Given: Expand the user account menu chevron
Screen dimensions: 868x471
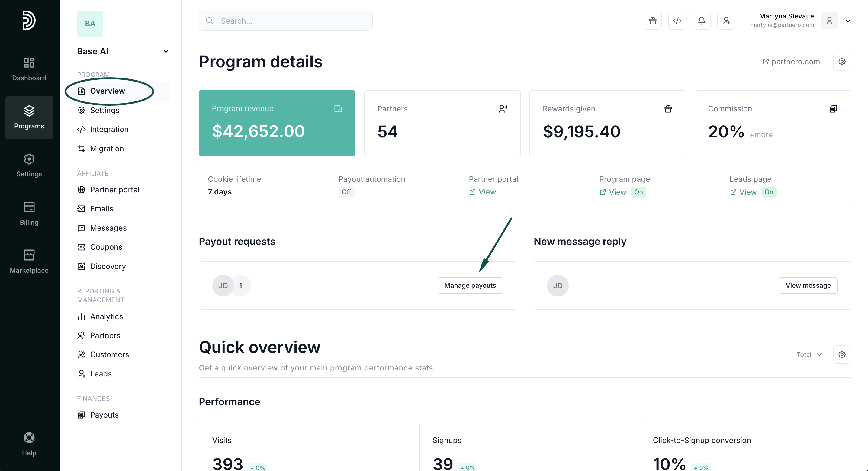Looking at the screenshot, I should [x=848, y=21].
